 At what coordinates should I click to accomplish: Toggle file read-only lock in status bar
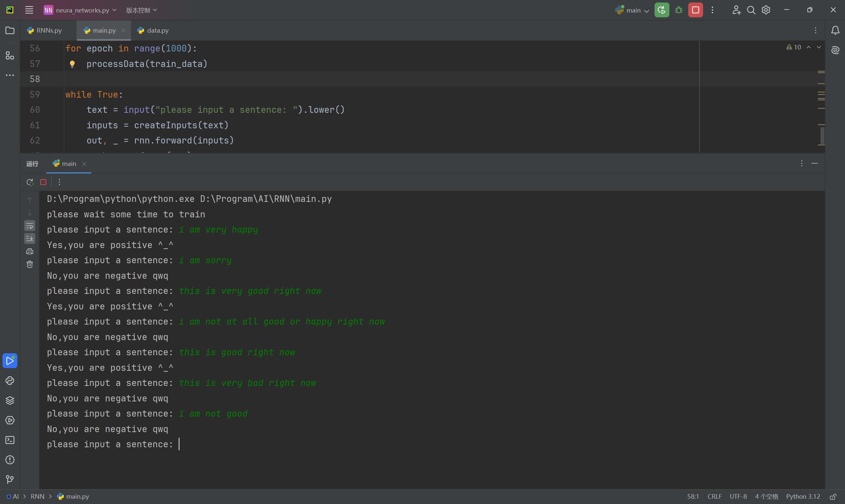[833, 496]
